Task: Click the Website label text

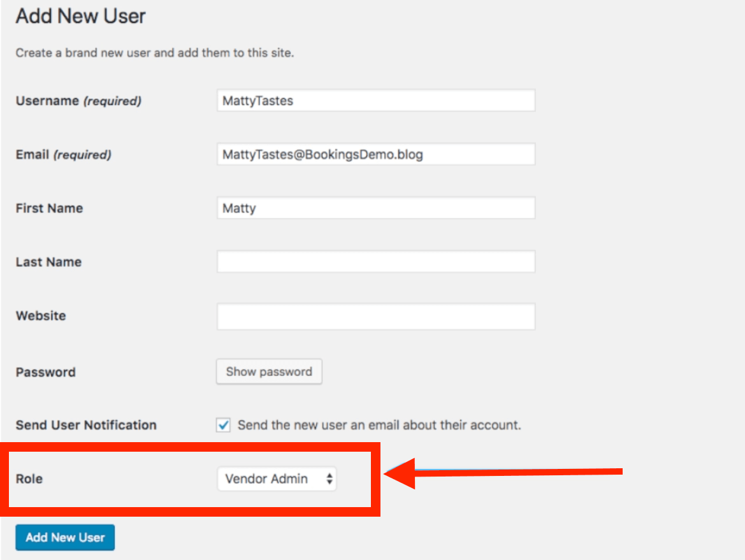Action: (40, 316)
